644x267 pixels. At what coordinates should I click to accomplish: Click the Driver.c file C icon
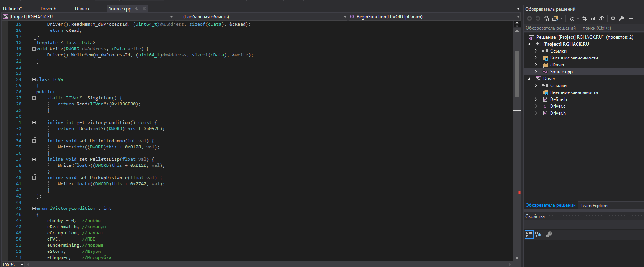point(545,106)
